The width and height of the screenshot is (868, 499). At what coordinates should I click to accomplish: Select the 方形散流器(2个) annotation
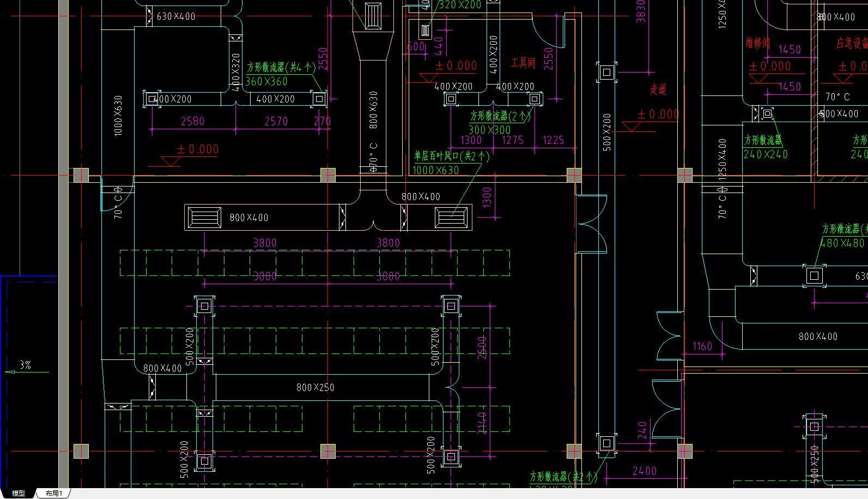coord(501,116)
